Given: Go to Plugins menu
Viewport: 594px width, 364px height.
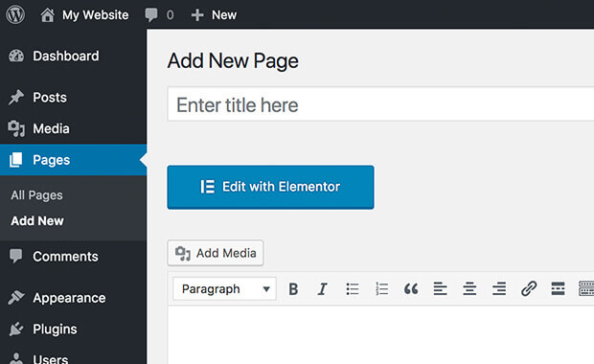Looking at the screenshot, I should pyautogui.click(x=73, y=330).
